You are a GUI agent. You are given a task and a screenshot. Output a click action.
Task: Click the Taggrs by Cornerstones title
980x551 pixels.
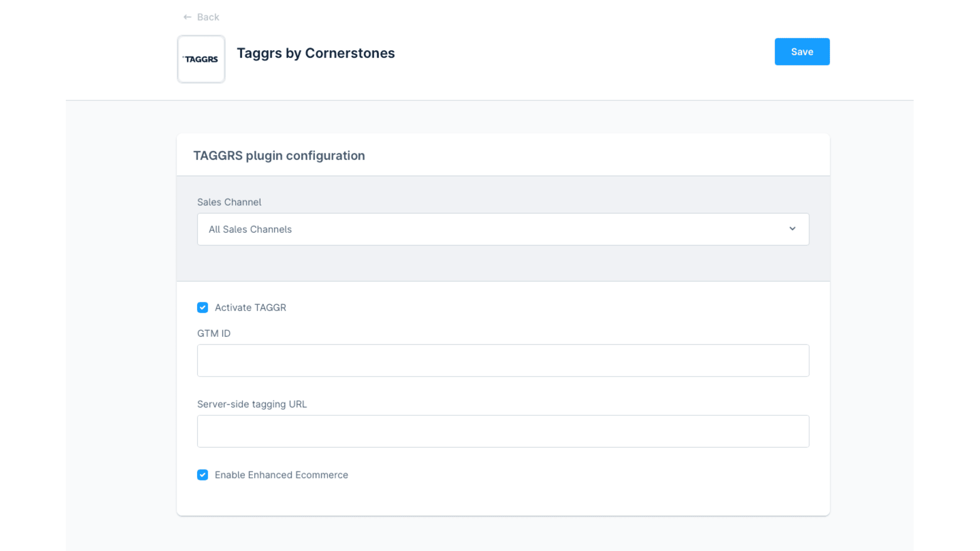pyautogui.click(x=316, y=53)
